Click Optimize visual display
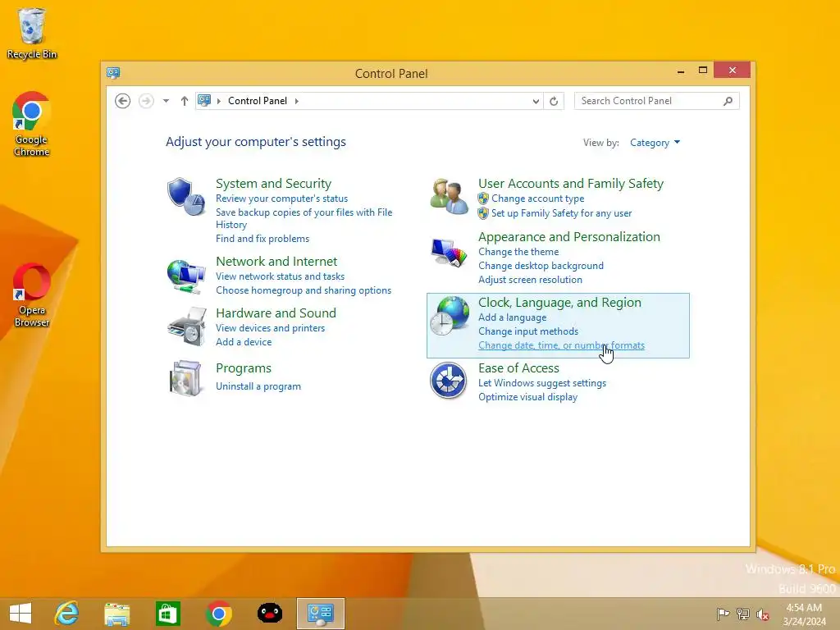The image size is (840, 630). (x=527, y=397)
